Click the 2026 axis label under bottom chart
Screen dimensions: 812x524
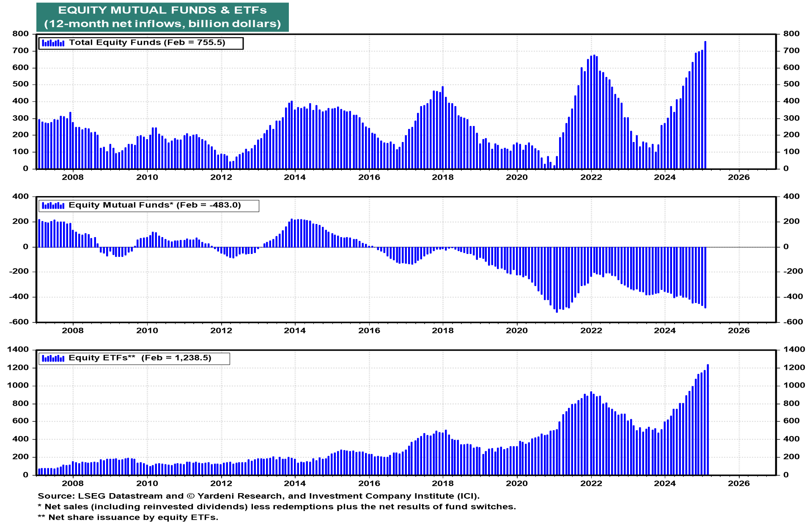point(738,483)
